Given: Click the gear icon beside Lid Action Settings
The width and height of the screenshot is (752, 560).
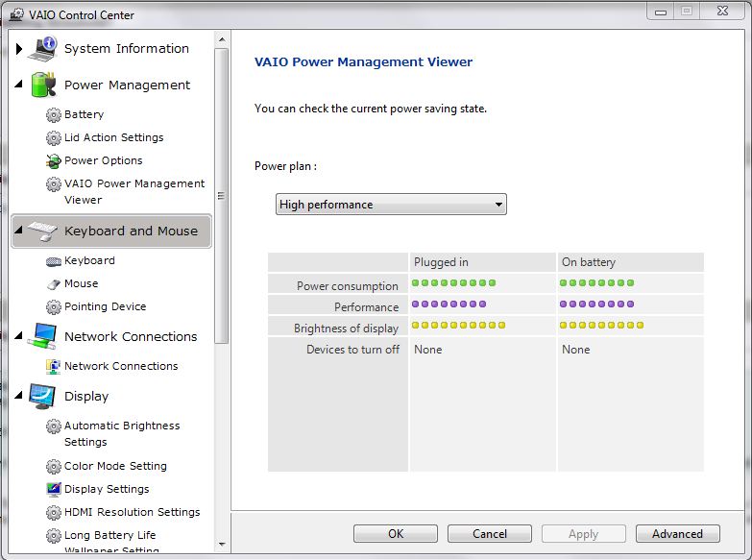Looking at the screenshot, I should click(53, 137).
